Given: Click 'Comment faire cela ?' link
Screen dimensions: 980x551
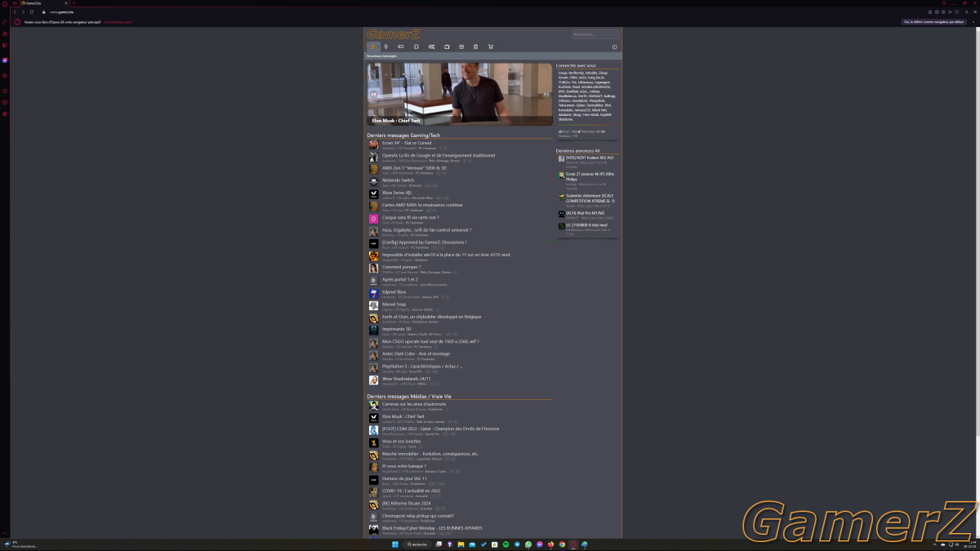Looking at the screenshot, I should point(118,22).
